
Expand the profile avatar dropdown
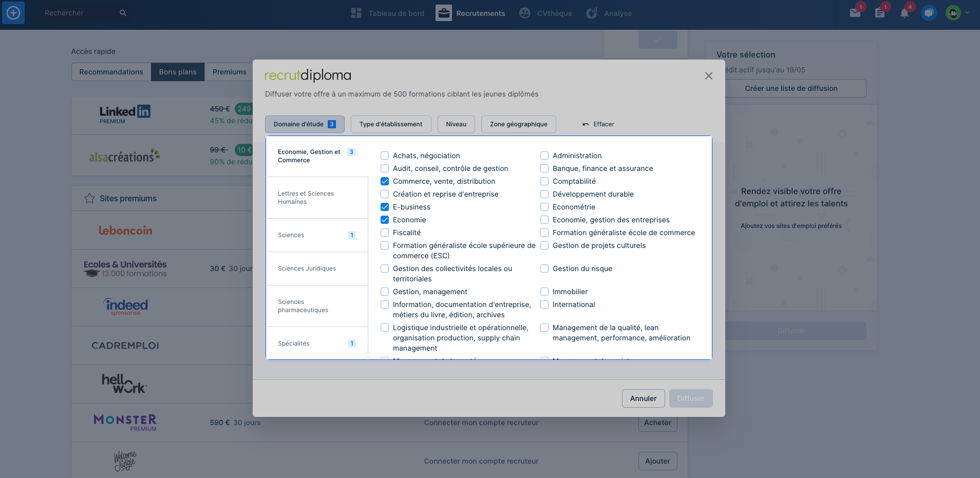(955, 13)
